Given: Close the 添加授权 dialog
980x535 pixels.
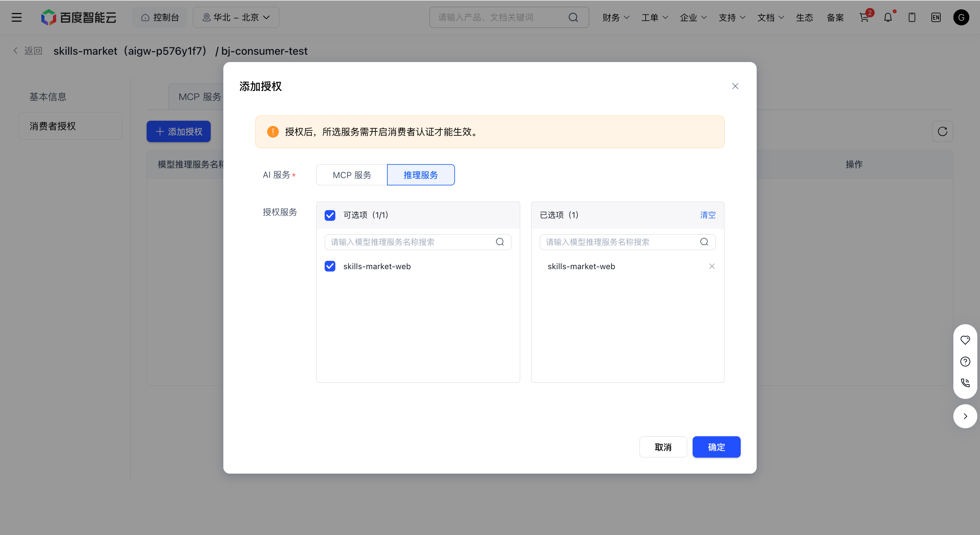Looking at the screenshot, I should (x=735, y=86).
